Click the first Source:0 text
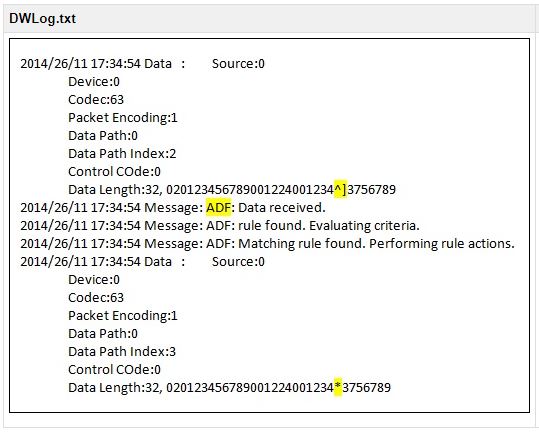The width and height of the screenshot is (539, 433). pos(238,64)
